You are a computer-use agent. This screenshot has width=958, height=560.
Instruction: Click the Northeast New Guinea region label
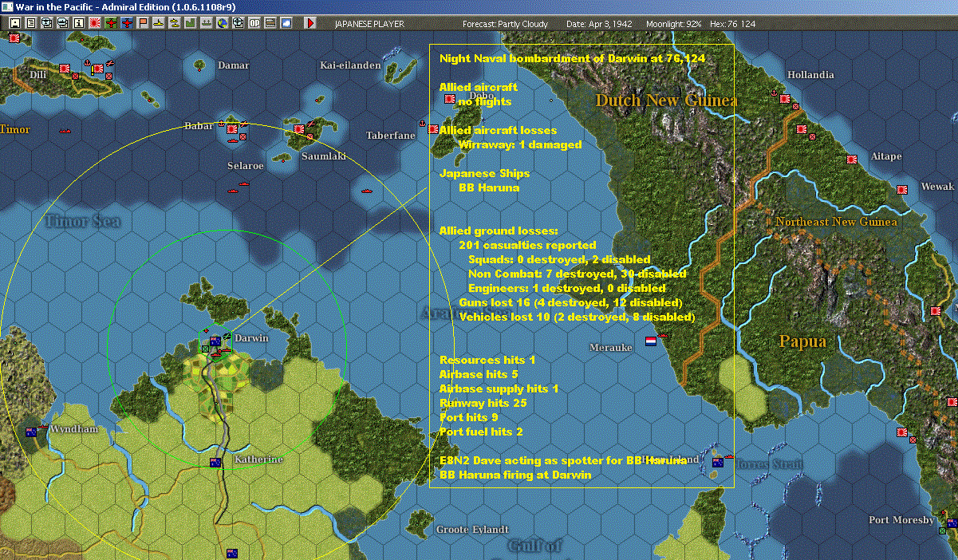tap(836, 221)
